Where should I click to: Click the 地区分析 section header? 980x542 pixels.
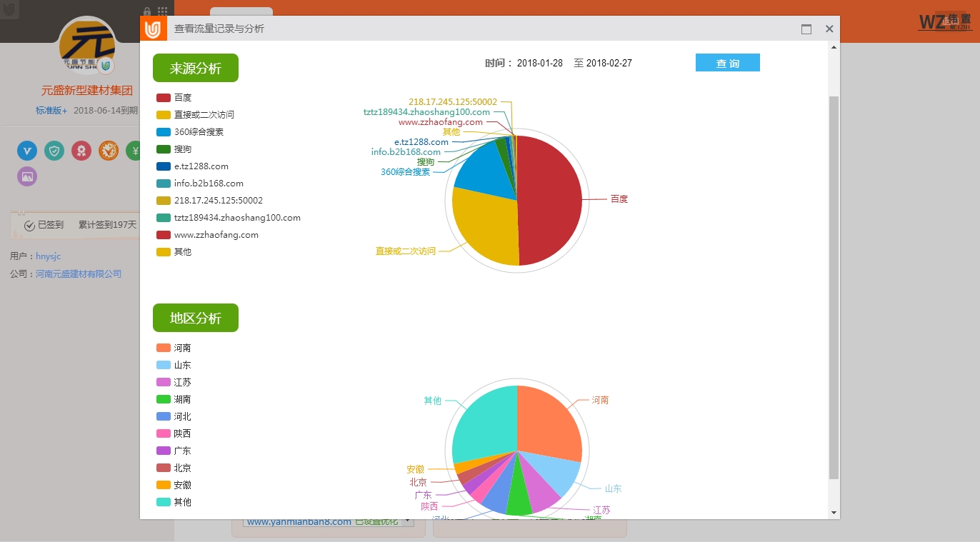pos(195,318)
